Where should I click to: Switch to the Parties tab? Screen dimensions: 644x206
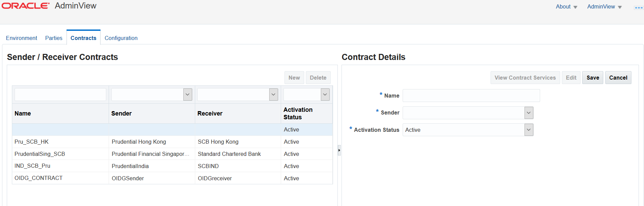[54, 38]
